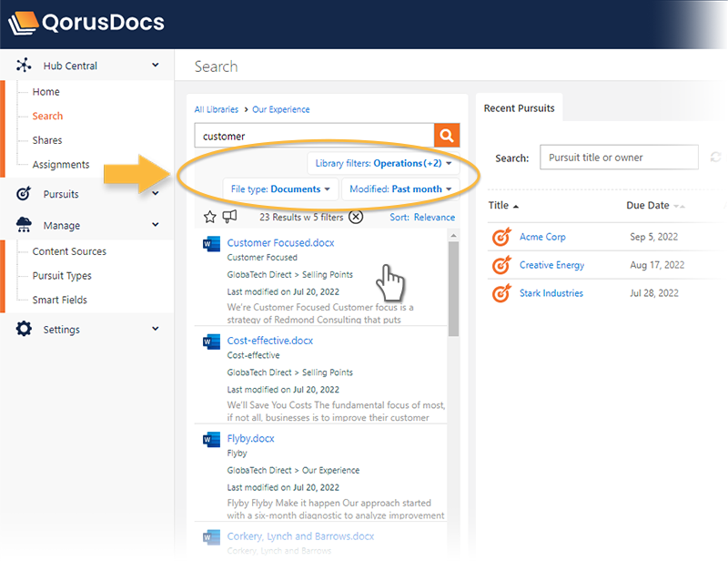Click the star favorites icon above results
Viewport: 728px width, 561px height.
[210, 217]
